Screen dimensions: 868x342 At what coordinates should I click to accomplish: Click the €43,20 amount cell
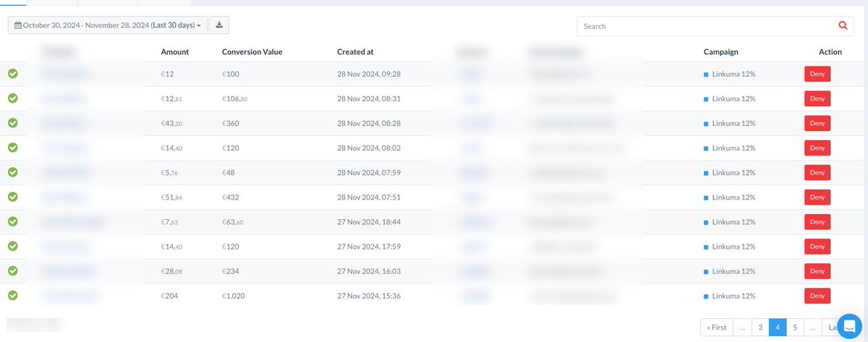(x=171, y=123)
